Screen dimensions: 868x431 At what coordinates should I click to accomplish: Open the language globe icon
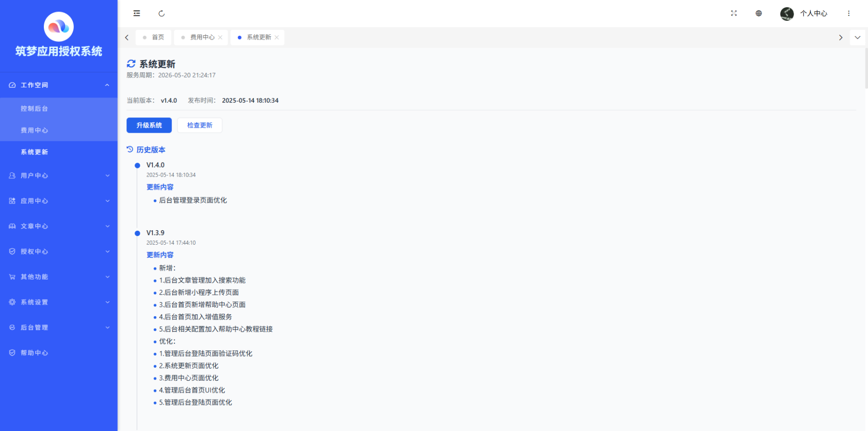(759, 14)
